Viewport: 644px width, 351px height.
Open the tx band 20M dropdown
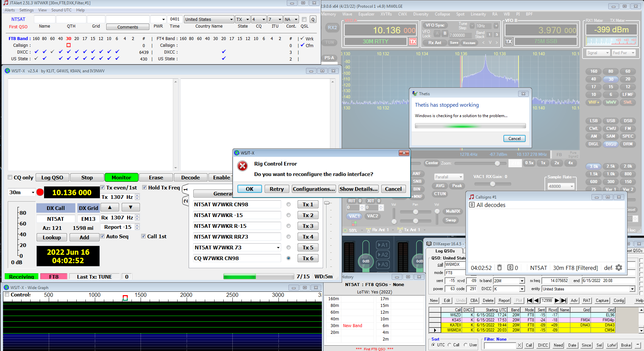pyautogui.click(x=522, y=281)
